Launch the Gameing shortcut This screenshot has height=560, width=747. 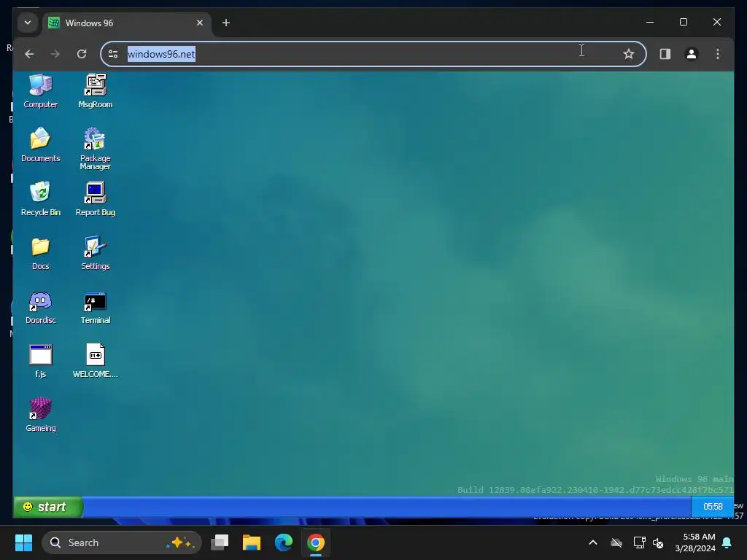pos(41,414)
